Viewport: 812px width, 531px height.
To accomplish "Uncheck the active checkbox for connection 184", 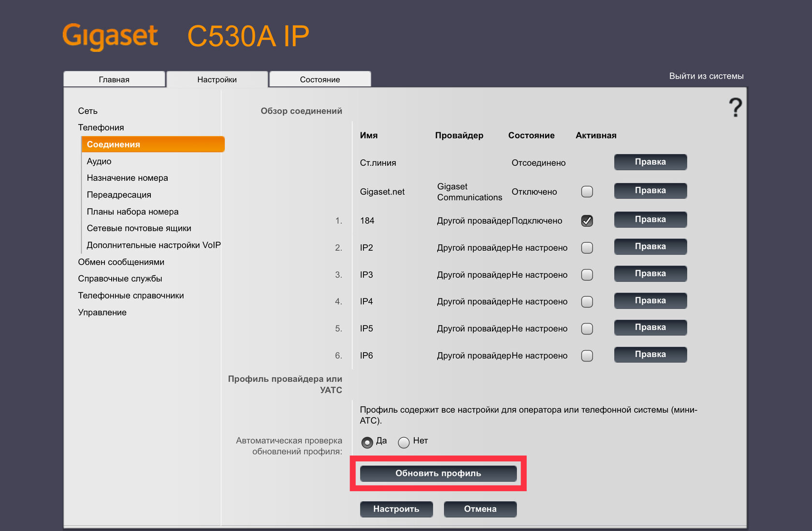I will point(587,221).
